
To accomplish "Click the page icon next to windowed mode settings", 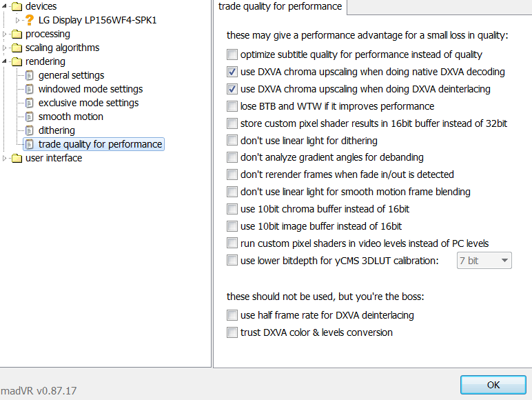I will pyautogui.click(x=30, y=89).
